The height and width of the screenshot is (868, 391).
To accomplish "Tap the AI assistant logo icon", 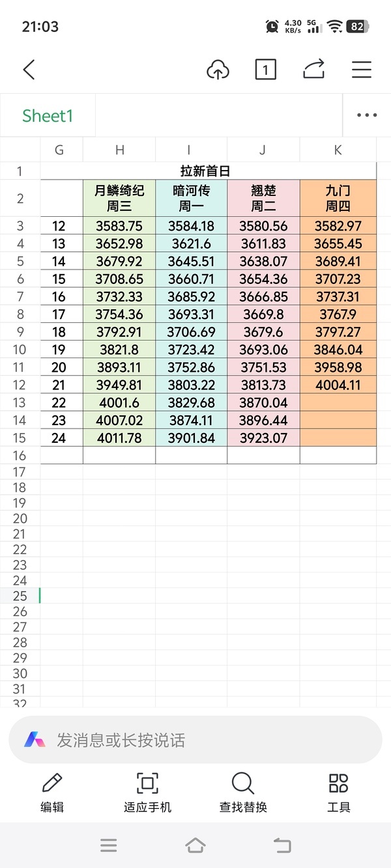I will [35, 740].
